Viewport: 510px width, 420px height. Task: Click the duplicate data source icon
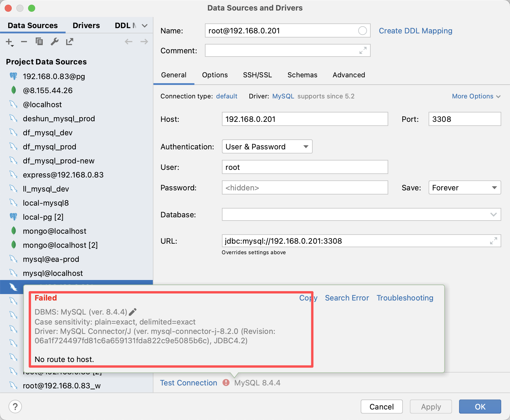pyautogui.click(x=39, y=42)
